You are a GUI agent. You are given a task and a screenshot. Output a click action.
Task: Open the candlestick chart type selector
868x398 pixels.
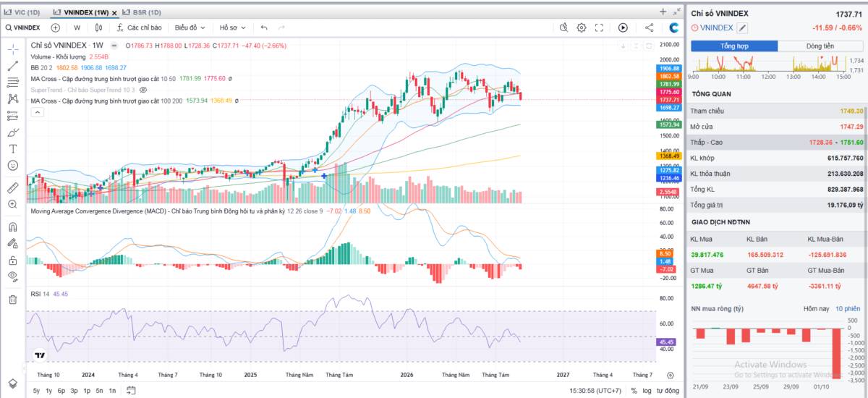[99, 27]
